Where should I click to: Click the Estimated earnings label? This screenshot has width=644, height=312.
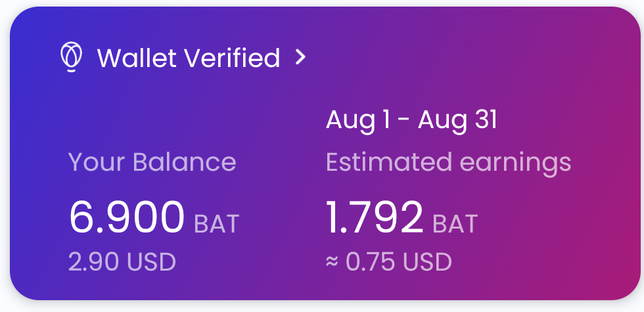[x=448, y=163]
